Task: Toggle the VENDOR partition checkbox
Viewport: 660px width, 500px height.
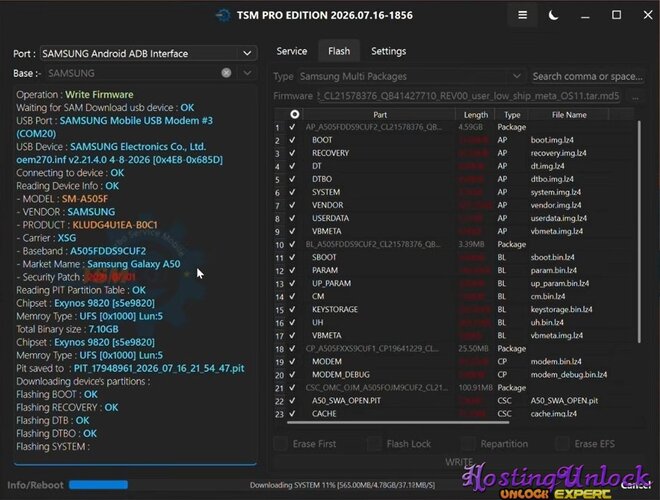Action: (292, 205)
